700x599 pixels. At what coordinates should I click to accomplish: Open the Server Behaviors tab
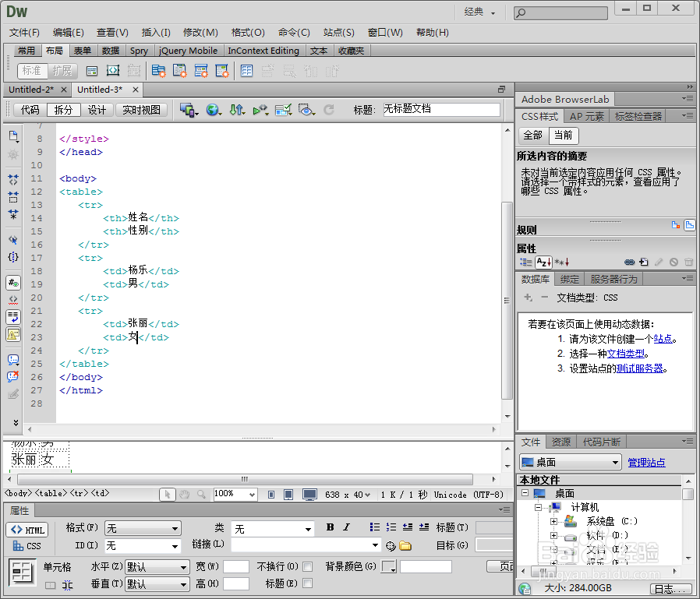(613, 279)
